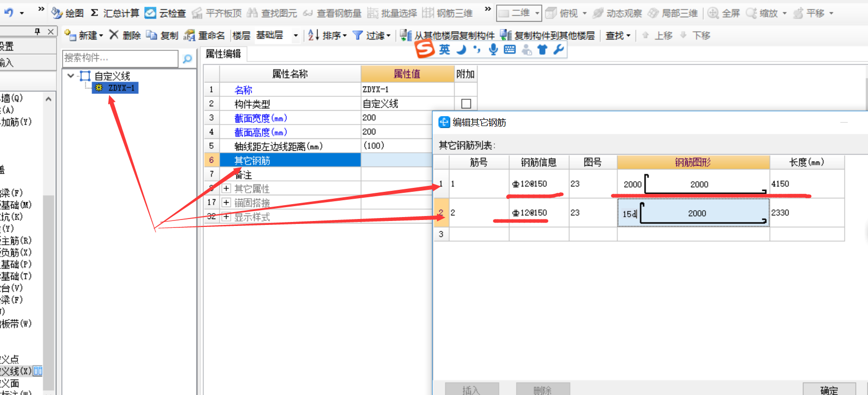Click 复制构件到其他楼层 icon
Viewport: 868px width, 395px height.
click(506, 35)
